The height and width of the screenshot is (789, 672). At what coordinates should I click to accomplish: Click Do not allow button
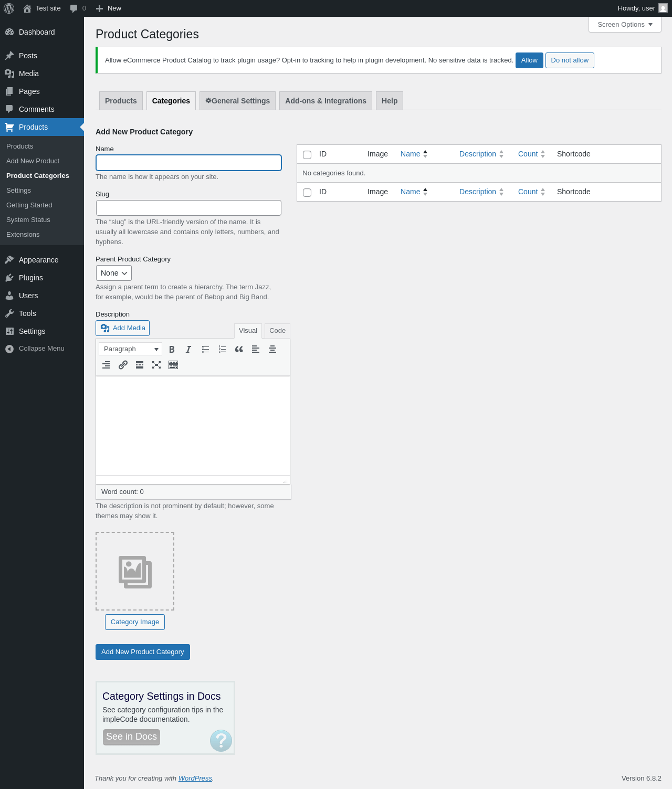pos(570,60)
